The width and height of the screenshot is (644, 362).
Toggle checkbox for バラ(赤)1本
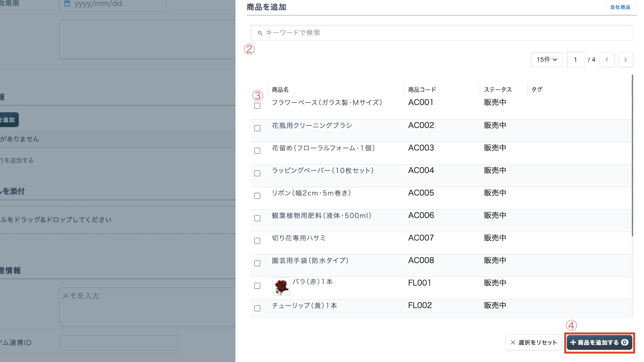point(257,286)
